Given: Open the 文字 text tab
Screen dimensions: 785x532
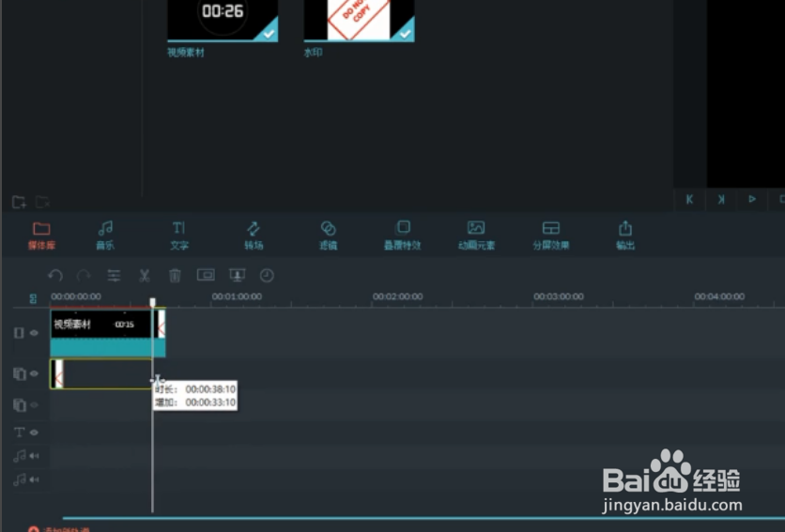Looking at the screenshot, I should pos(178,236).
